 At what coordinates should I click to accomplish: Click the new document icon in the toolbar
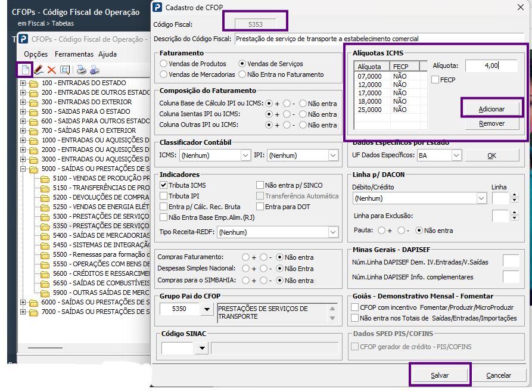click(x=26, y=70)
